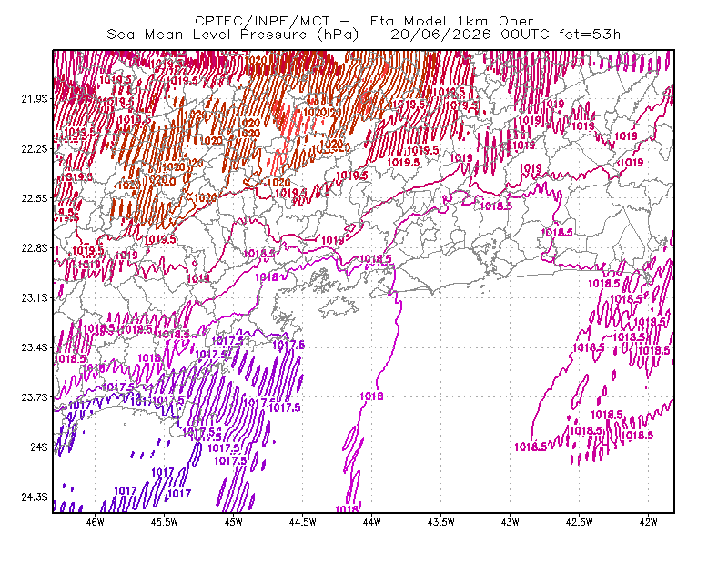Click the 24.3S latitude axis label
The width and height of the screenshot is (728, 562).
[35, 497]
